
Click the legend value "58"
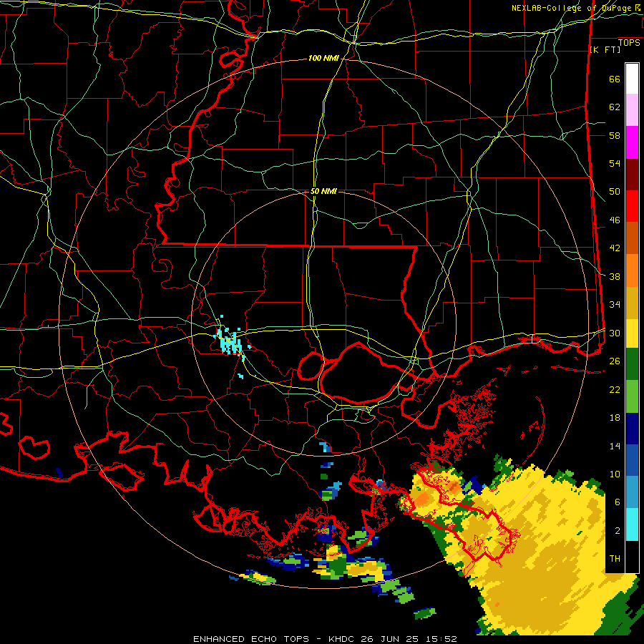(x=615, y=135)
